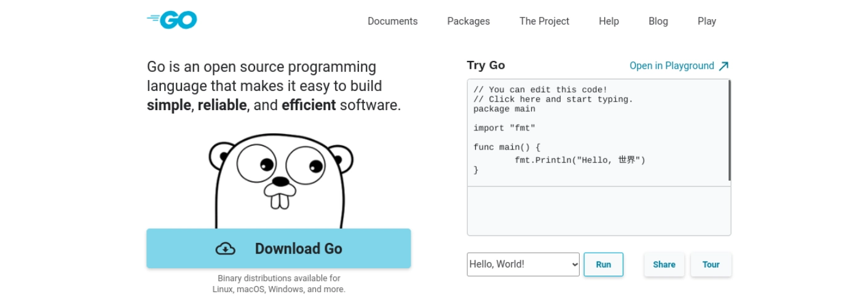The width and height of the screenshot is (868, 302).
Task: Click the Share button
Action: click(664, 264)
